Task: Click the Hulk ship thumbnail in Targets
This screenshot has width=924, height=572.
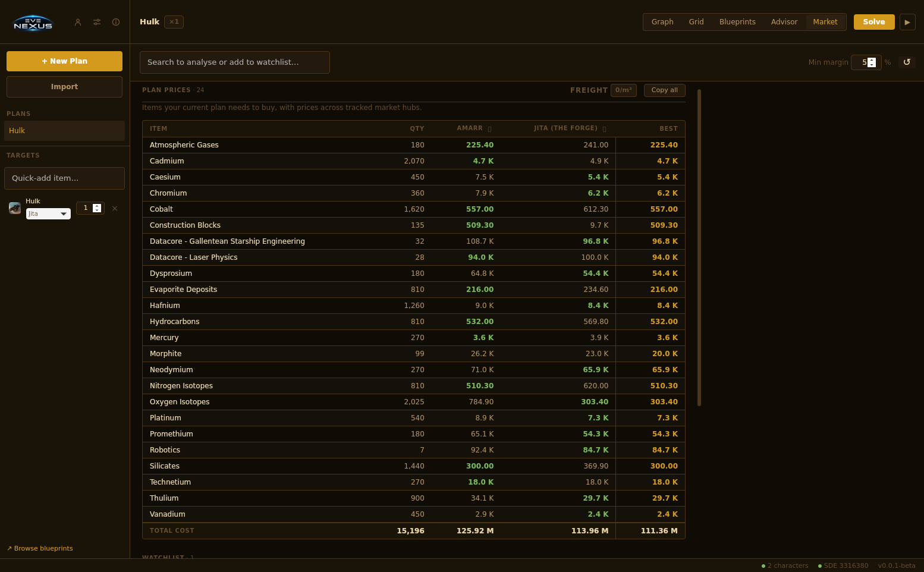Action: point(15,208)
